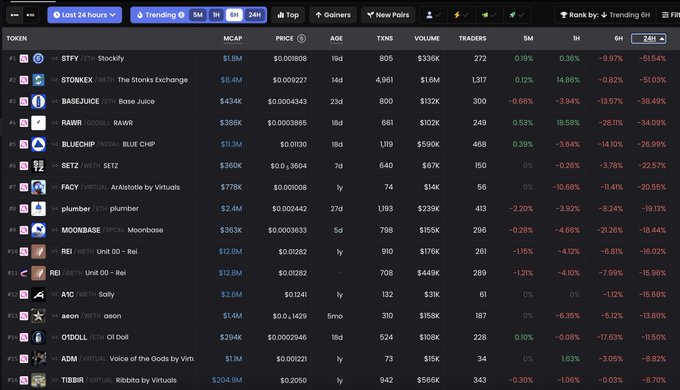Viewport: 680px width, 390px height.
Task: Expand the rocket icon dropdown
Action: (x=517, y=15)
